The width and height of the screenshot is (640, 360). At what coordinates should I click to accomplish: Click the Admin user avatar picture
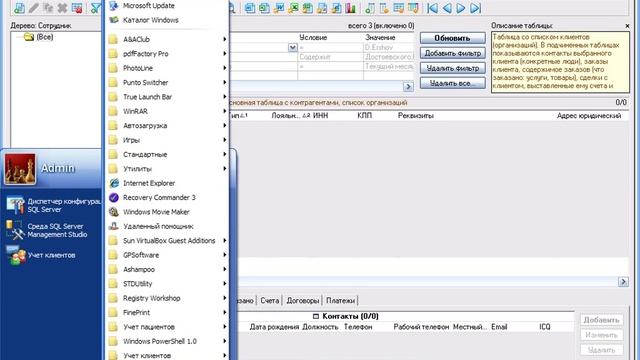[x=20, y=169]
